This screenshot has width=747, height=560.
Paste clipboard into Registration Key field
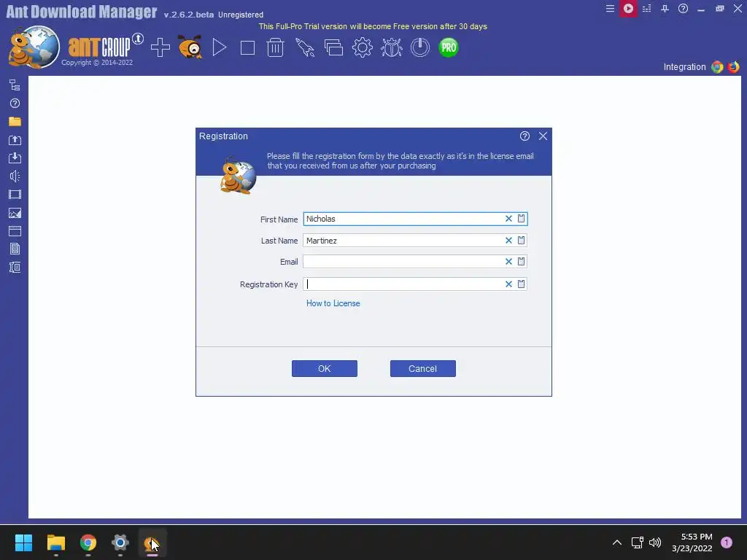pyautogui.click(x=521, y=284)
